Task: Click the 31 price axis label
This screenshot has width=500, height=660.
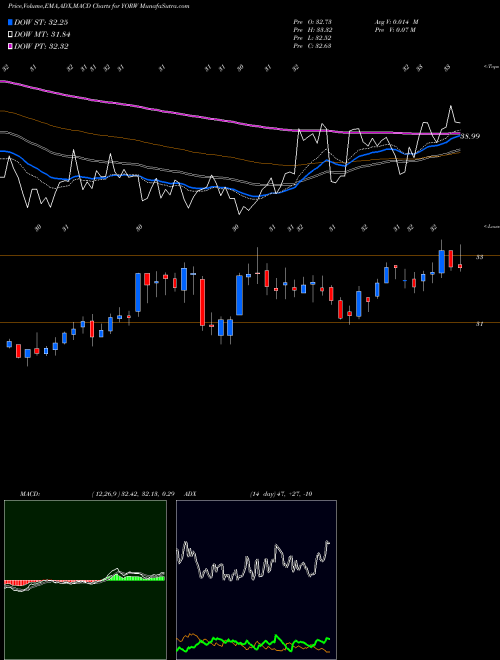Action: tap(479, 324)
